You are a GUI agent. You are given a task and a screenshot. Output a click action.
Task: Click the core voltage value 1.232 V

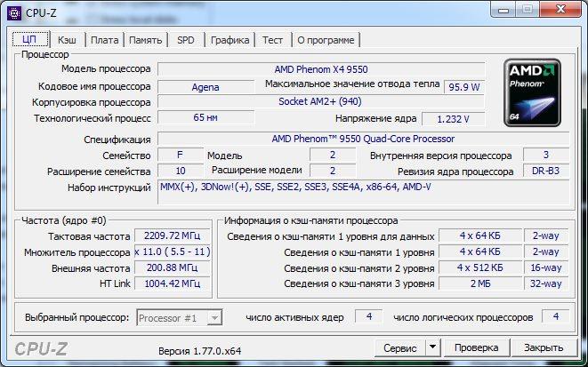click(453, 119)
